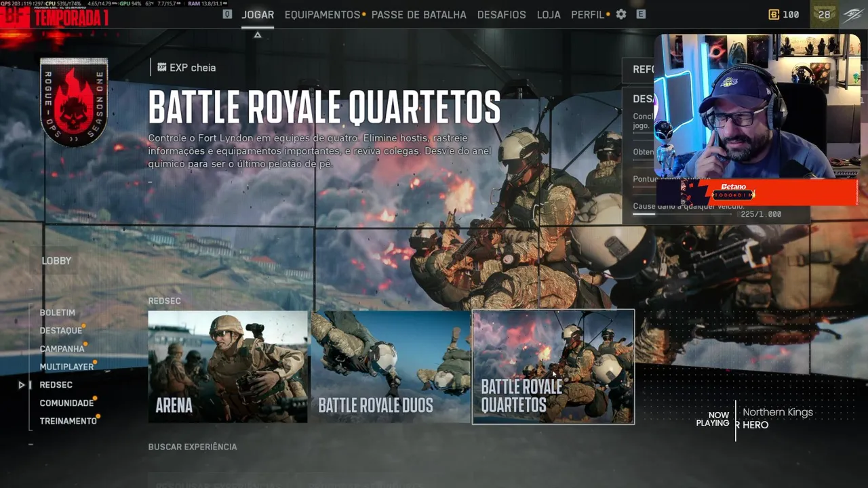This screenshot has height=488, width=868.
Task: Open the LOJA tab
Action: pyautogui.click(x=549, y=14)
